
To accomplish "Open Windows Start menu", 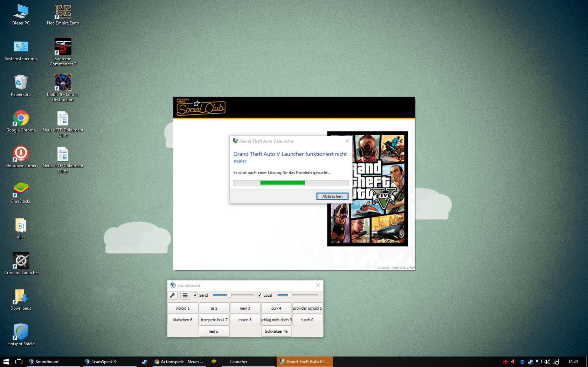I will click(x=6, y=362).
